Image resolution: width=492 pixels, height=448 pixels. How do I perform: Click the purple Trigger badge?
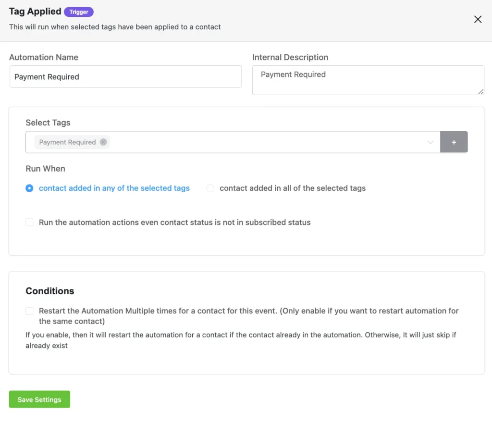pos(79,12)
